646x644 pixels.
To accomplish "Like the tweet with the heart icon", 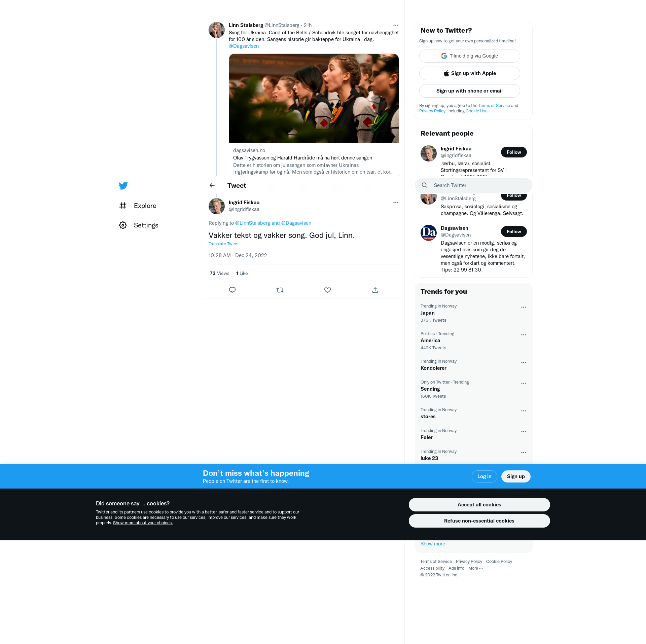I will (x=327, y=290).
